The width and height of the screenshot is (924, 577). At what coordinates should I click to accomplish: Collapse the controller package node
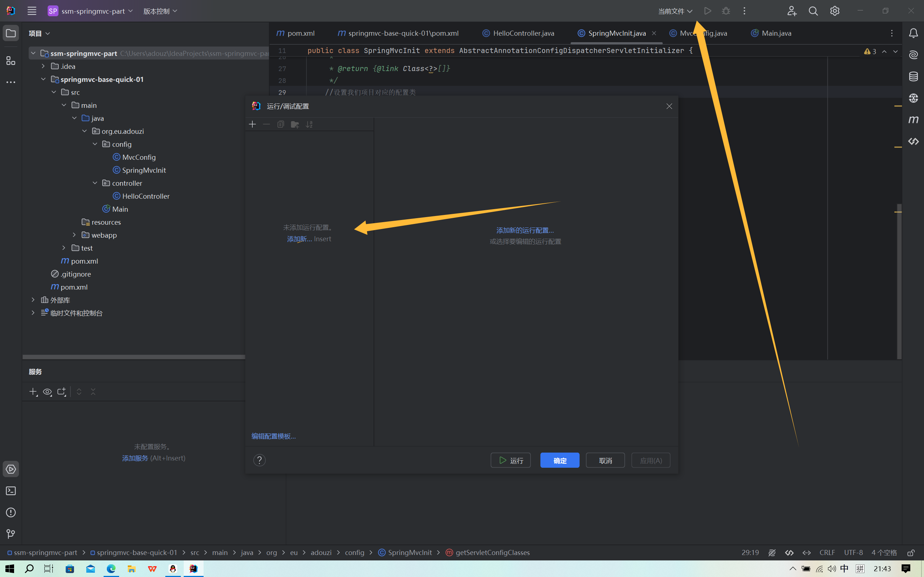95,183
